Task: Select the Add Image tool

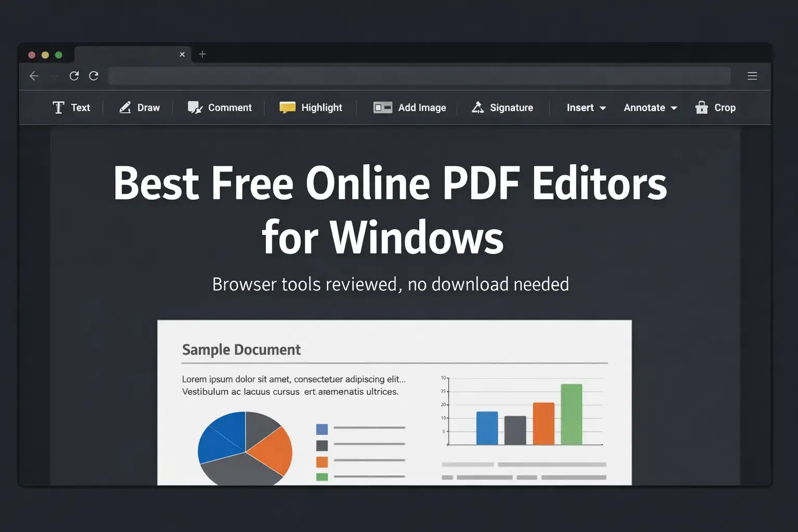Action: click(409, 108)
